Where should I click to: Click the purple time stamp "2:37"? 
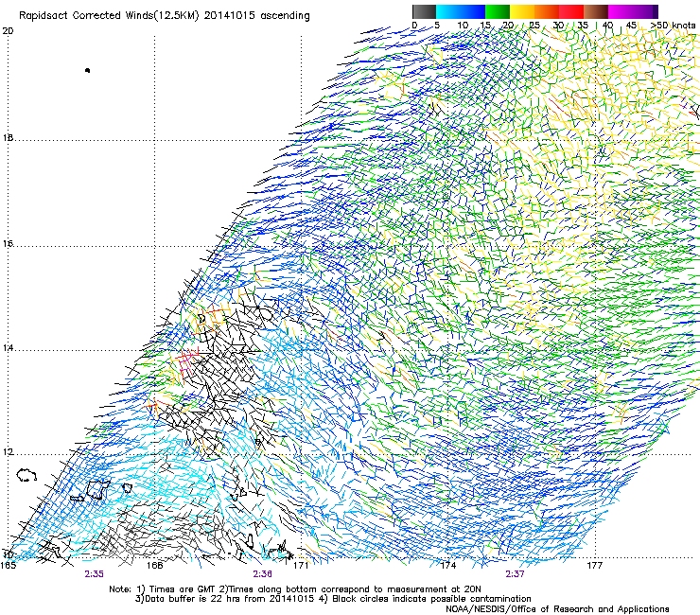(515, 574)
